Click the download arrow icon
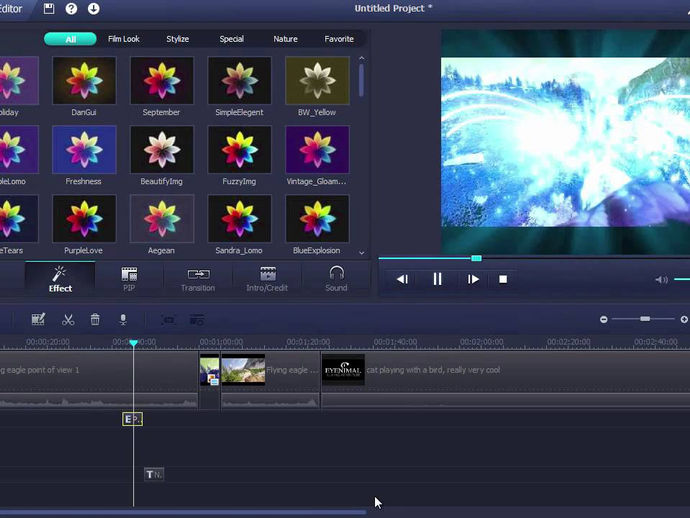690x518 pixels. (x=93, y=8)
